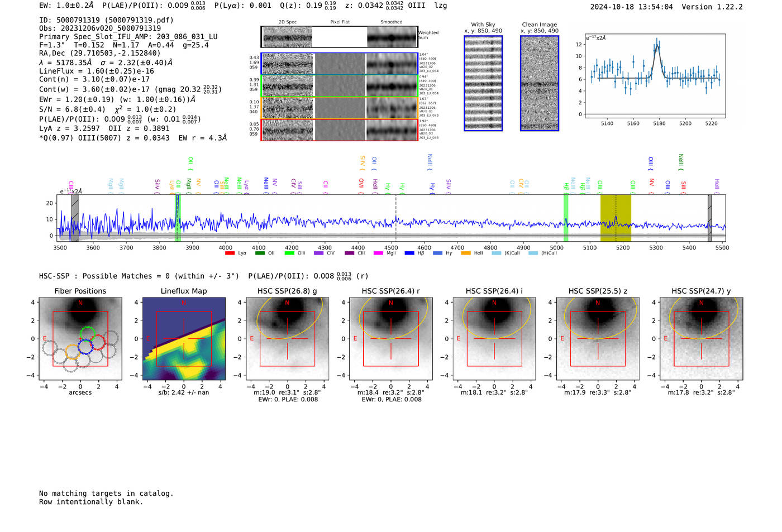Click the Gaussian line-fit plot near 5180
This screenshot has width=782, height=532.
tap(655, 76)
